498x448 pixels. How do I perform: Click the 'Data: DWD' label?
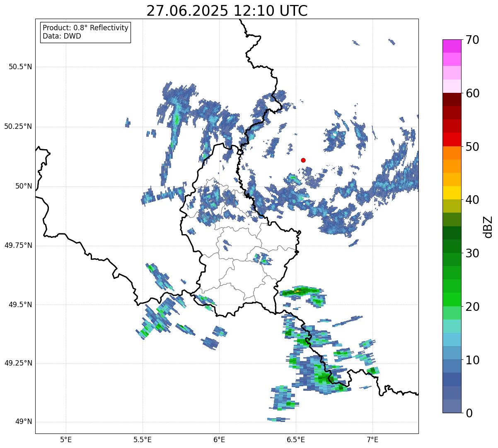tap(62, 36)
